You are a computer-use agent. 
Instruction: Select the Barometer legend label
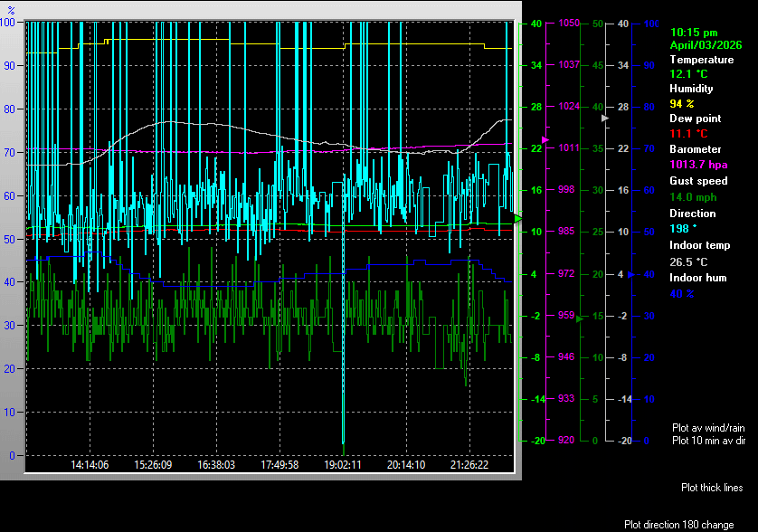[x=695, y=149]
